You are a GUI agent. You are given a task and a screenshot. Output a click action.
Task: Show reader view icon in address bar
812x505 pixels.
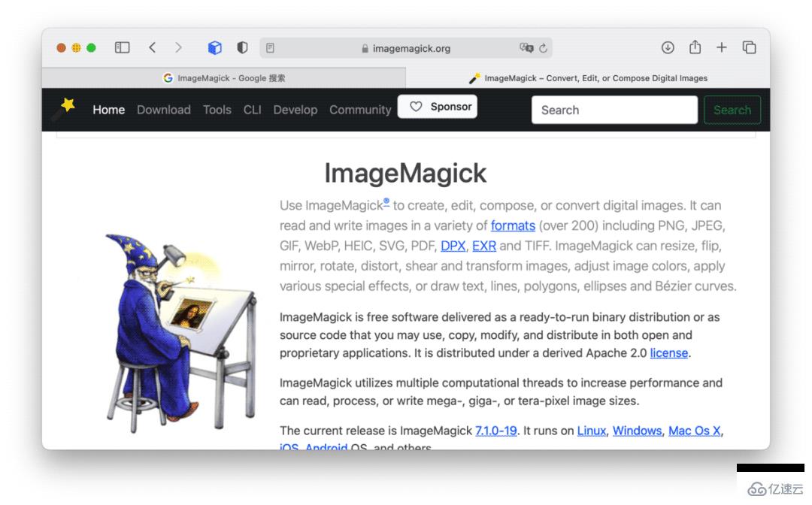[x=270, y=48]
